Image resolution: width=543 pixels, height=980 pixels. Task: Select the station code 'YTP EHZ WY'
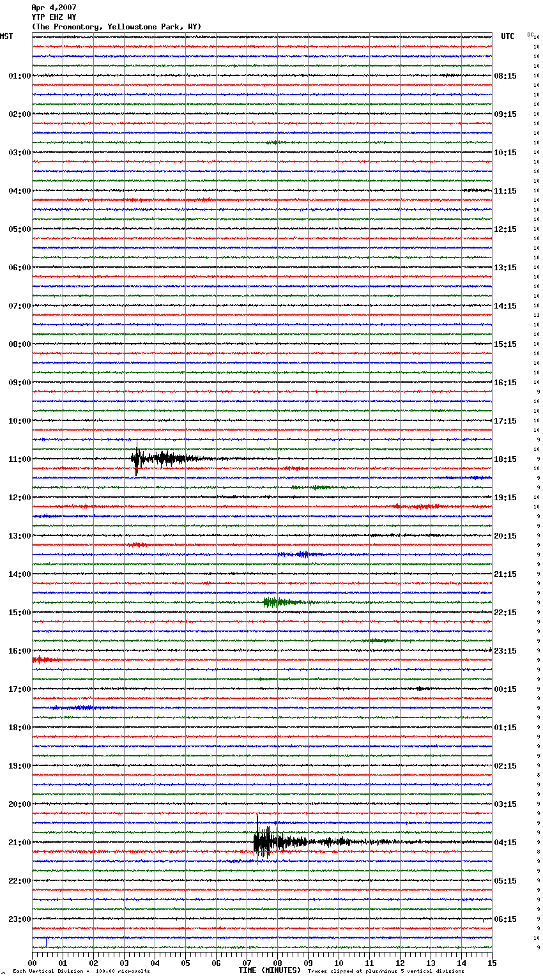pyautogui.click(x=54, y=17)
